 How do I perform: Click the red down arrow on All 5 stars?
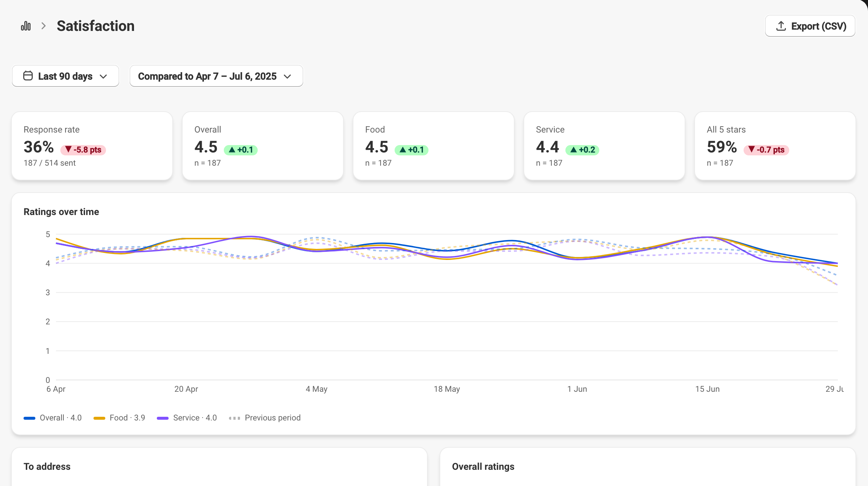[752, 149]
